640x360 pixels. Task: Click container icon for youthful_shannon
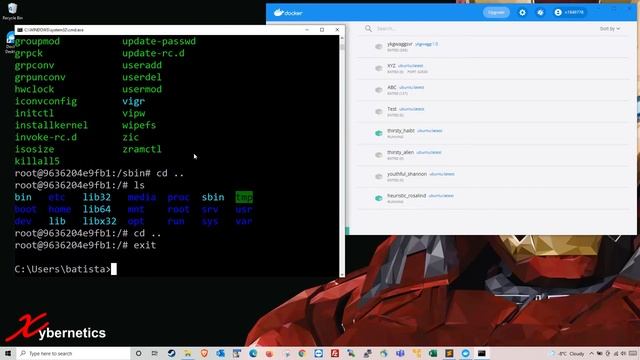pos(379,176)
